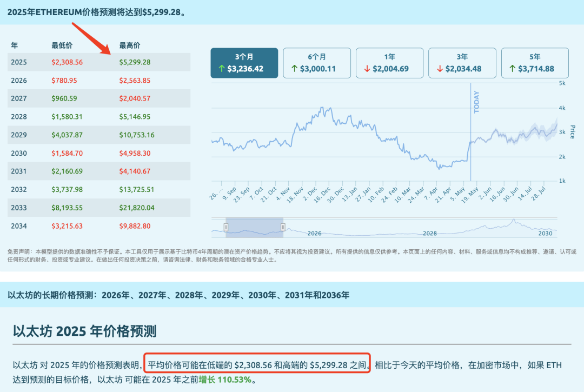
Task: Click 2025 low price $2,308.56
Action: 67,62
